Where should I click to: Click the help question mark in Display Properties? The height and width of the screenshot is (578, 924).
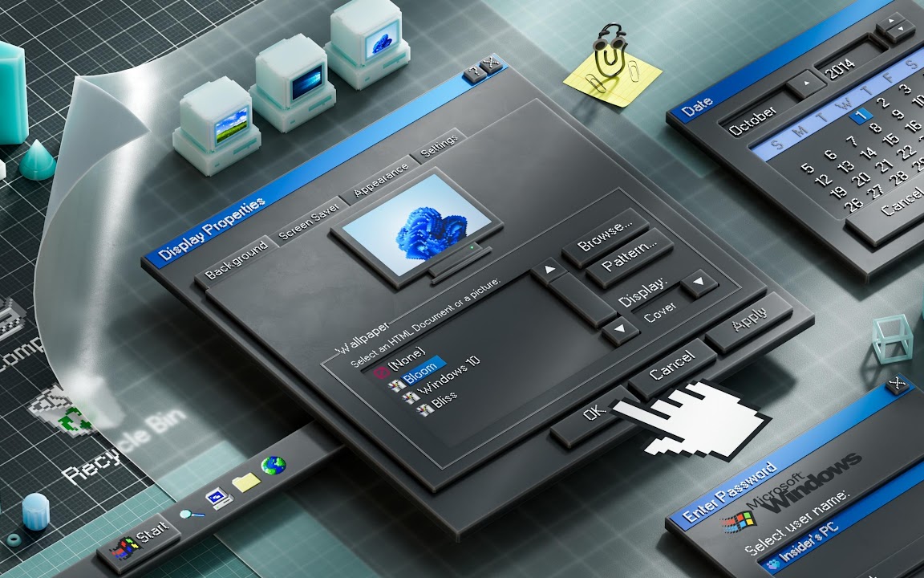[x=474, y=74]
